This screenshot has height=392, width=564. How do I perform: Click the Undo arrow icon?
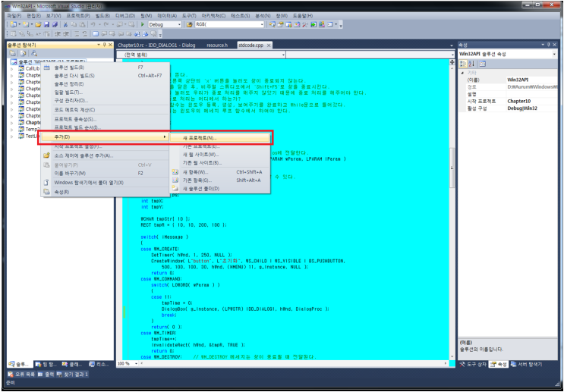(93, 24)
